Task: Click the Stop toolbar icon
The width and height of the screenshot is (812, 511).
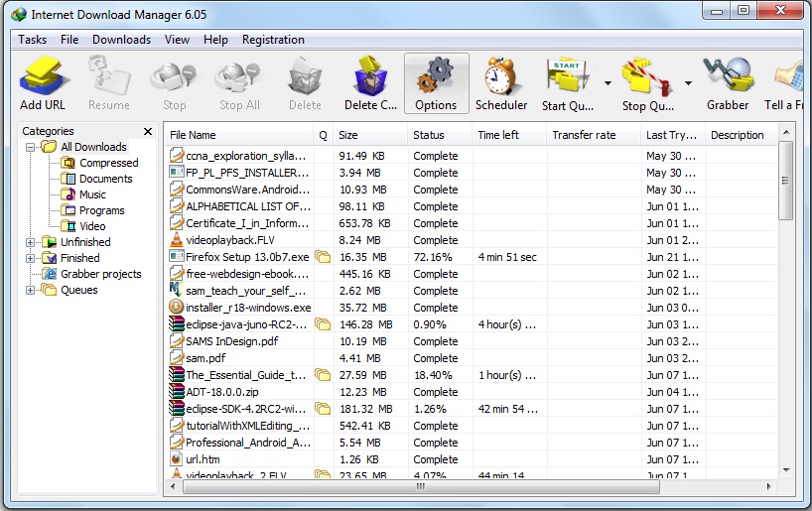Action: point(174,78)
